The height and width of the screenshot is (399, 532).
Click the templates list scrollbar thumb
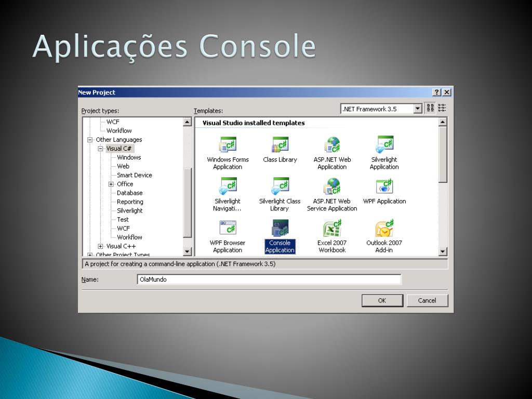pos(443,154)
